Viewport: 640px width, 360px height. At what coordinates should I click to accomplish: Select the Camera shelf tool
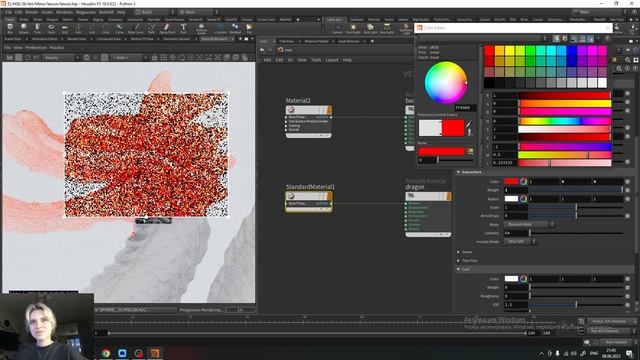[x=337, y=29]
